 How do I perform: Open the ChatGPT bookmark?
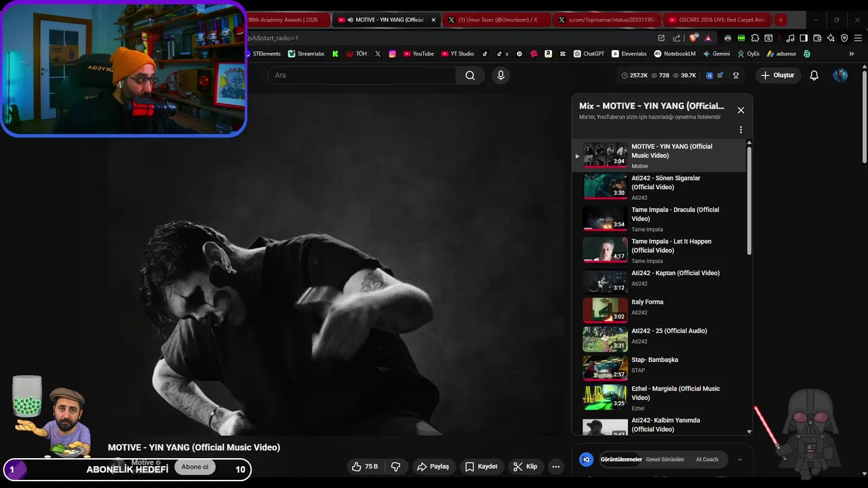click(x=589, y=54)
